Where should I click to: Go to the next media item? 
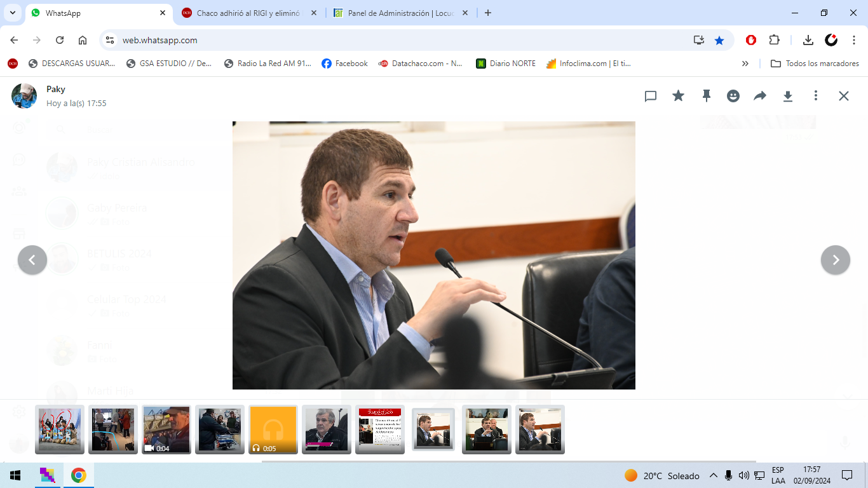coord(836,260)
